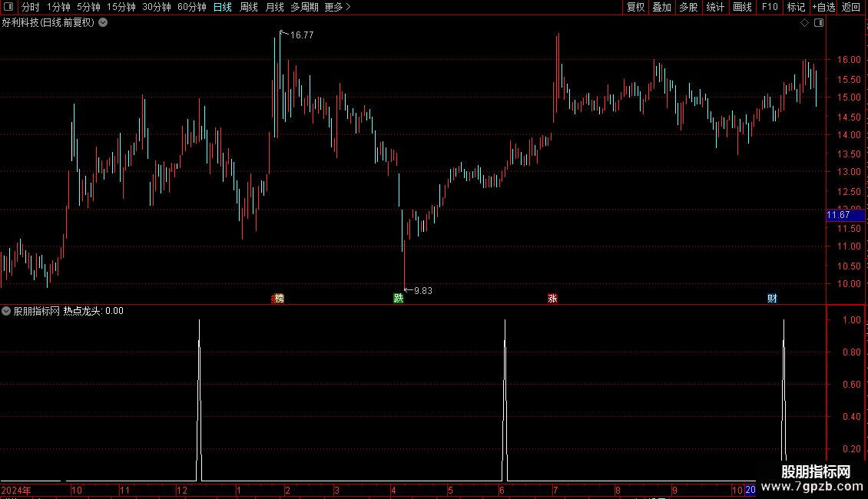
Task: Activate the 画线 drawing tools button
Action: click(742, 7)
